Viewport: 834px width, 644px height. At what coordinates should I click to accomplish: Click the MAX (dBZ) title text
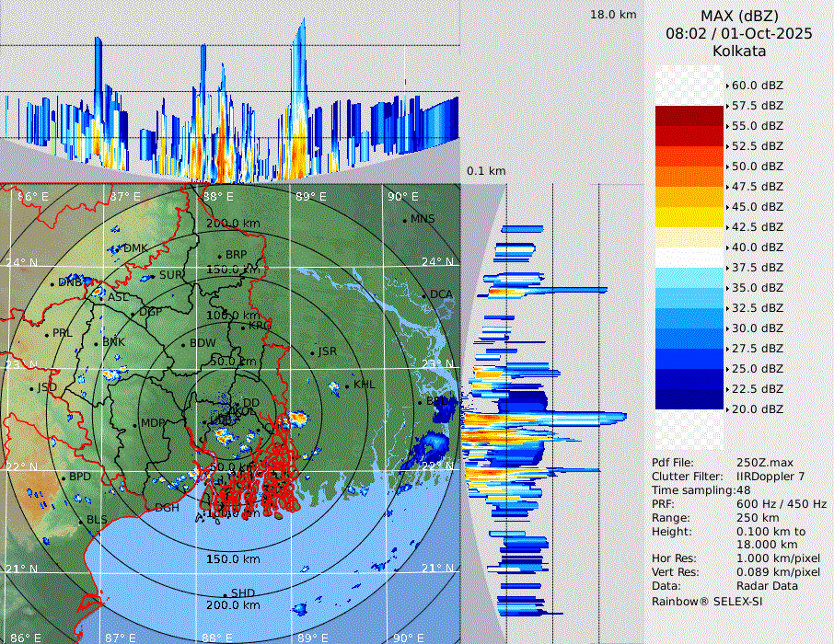click(x=739, y=16)
